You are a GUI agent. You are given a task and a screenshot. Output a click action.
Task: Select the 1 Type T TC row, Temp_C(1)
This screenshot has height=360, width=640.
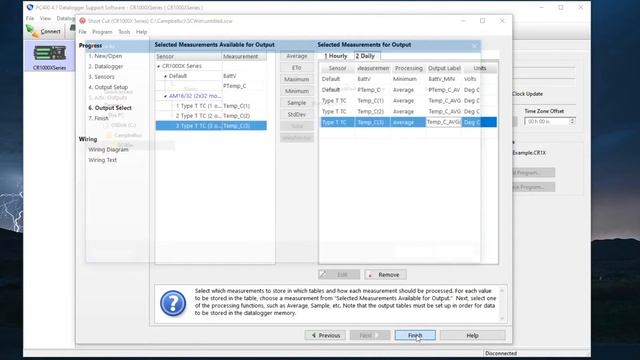pyautogui.click(x=211, y=106)
